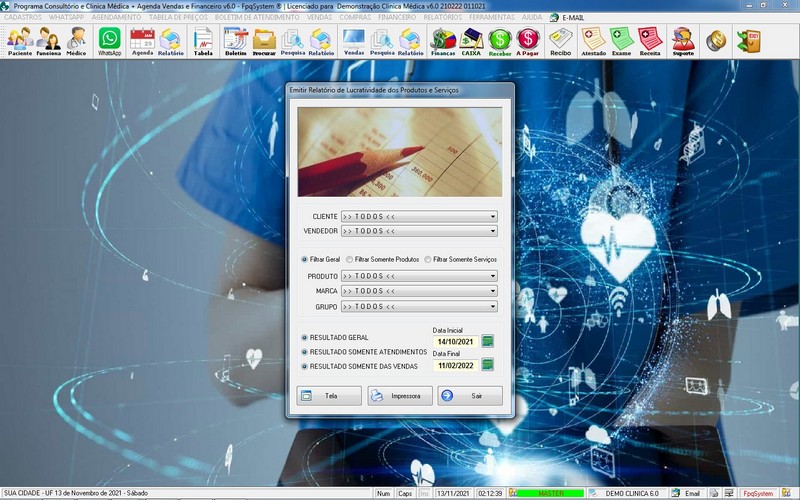Click the green MASTER status indicator
The height and width of the screenshot is (500, 800).
click(x=550, y=493)
